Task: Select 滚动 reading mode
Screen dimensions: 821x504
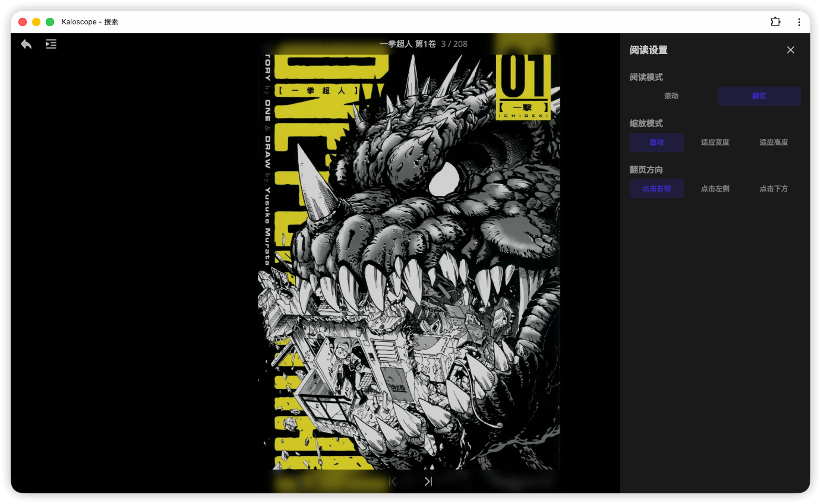Action: coord(671,96)
